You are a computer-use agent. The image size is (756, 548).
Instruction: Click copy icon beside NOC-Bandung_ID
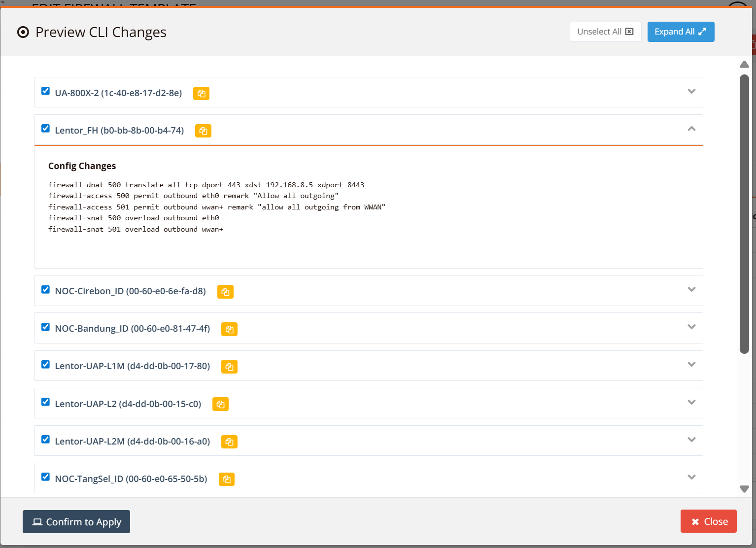click(229, 329)
